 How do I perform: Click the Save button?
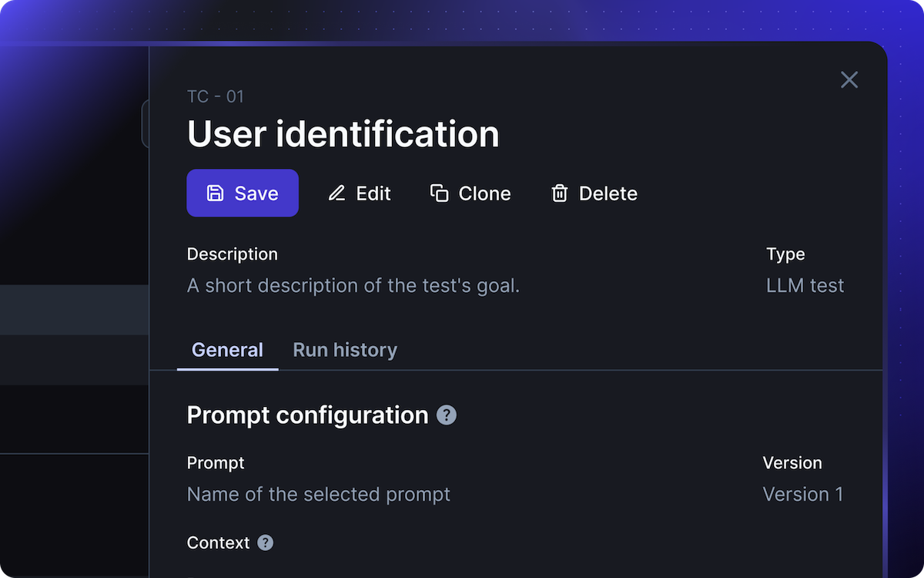pyautogui.click(x=243, y=193)
